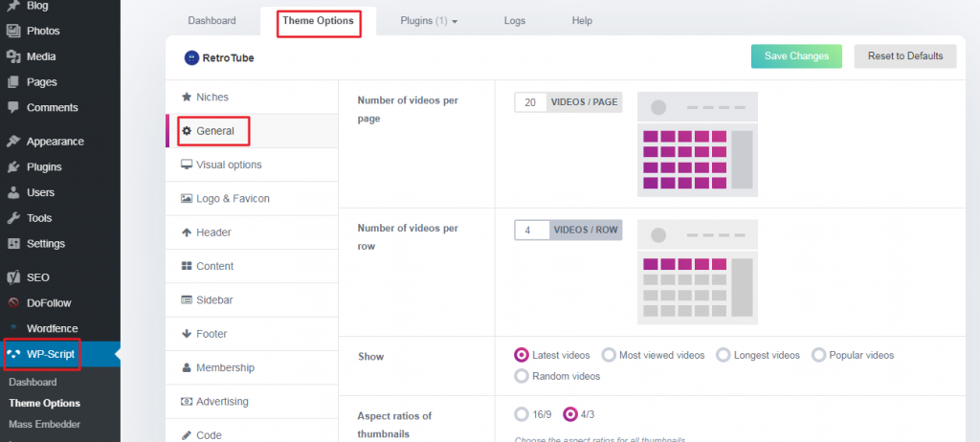This screenshot has height=442, width=980.
Task: Choose the 16/9 aspect ratio
Action: 522,414
